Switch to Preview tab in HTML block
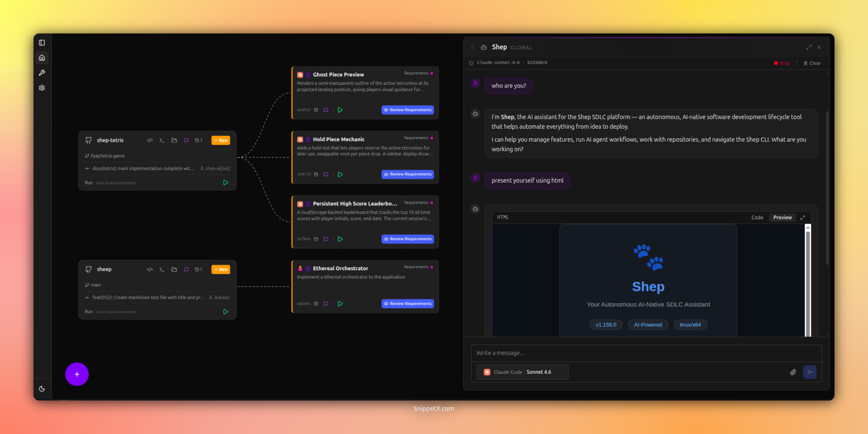This screenshot has height=434, width=868. (x=782, y=218)
